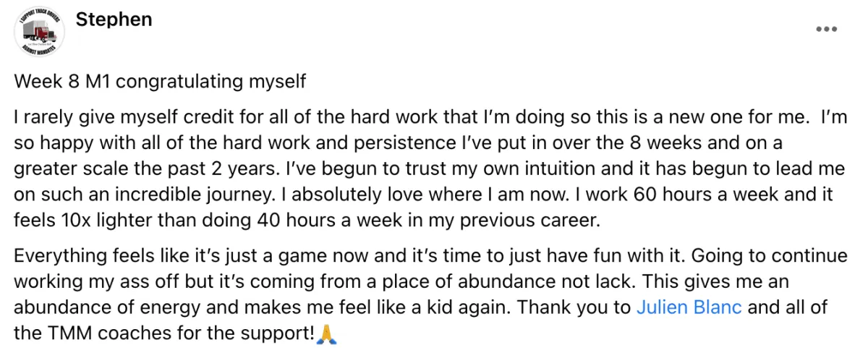Click the 'Week 8 M1 congratulating myself' line
Screen dimensions: 868x353
click(160, 82)
